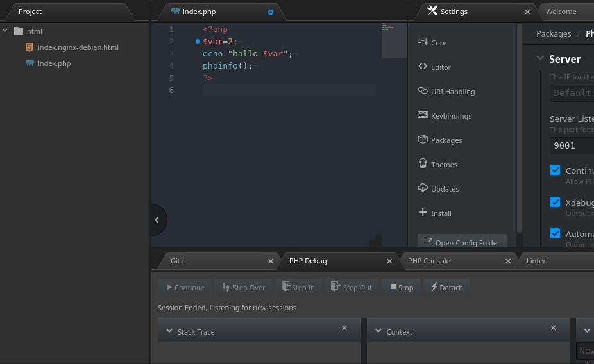The height and width of the screenshot is (364, 594).
Task: Close the Context panel
Action: (554, 328)
